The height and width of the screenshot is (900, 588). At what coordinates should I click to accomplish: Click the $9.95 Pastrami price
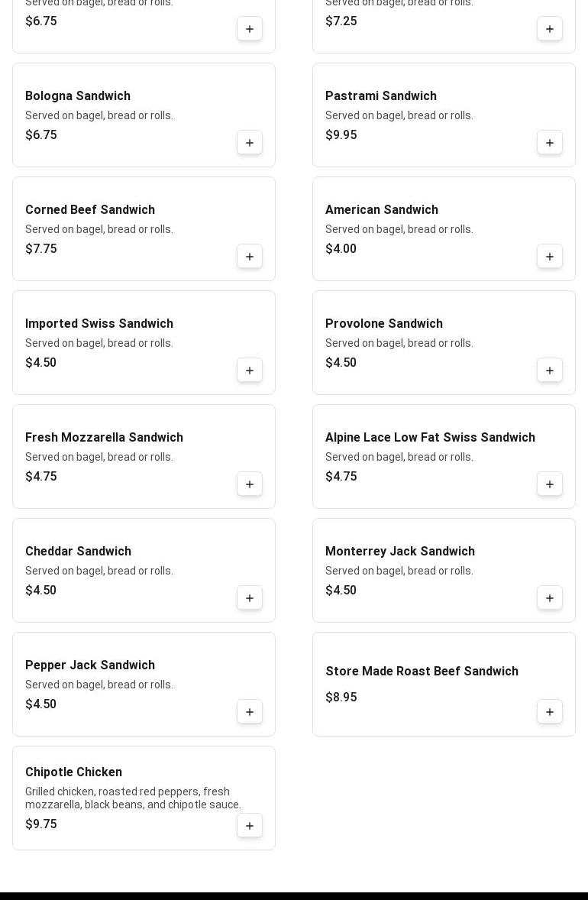click(341, 135)
